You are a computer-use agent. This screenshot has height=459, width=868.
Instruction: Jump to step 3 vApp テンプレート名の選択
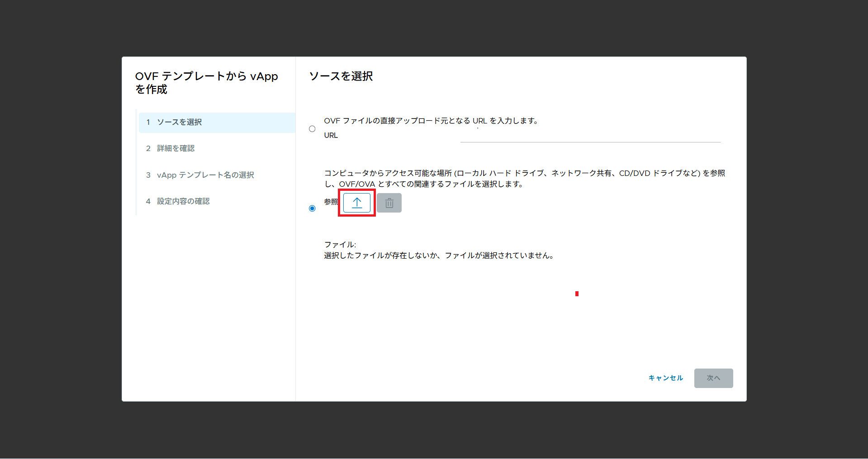point(205,175)
